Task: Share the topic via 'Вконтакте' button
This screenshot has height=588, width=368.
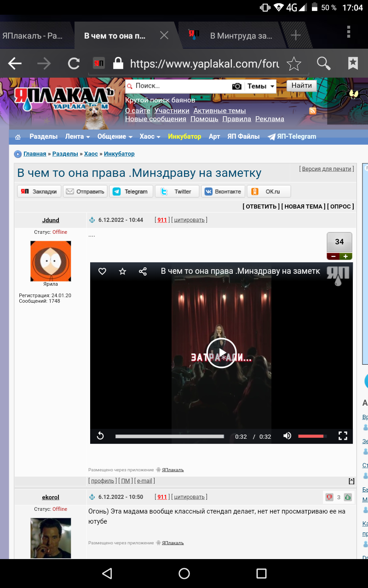Action: 223,192
